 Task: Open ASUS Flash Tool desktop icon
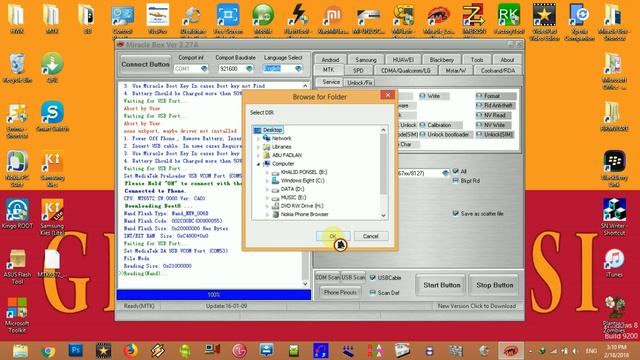pyautogui.click(x=17, y=266)
